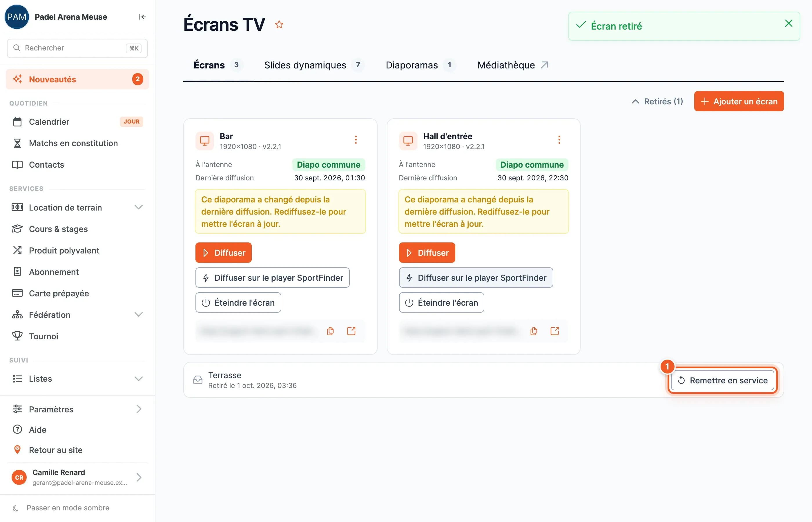The height and width of the screenshot is (522, 812).
Task: Copy the Hall d'entrée screen link
Action: coord(534,331)
